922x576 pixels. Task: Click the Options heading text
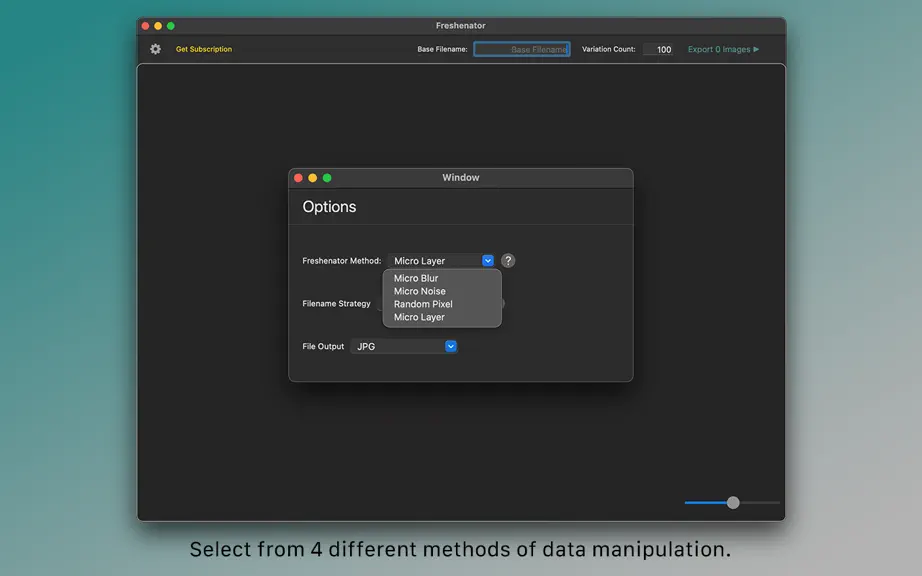(x=329, y=207)
